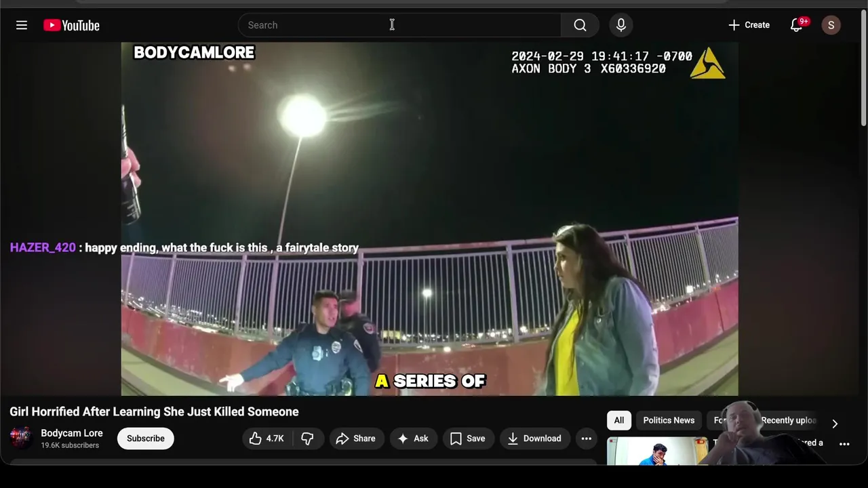
Task: Go to the YouTube home logo
Action: [x=71, y=25]
